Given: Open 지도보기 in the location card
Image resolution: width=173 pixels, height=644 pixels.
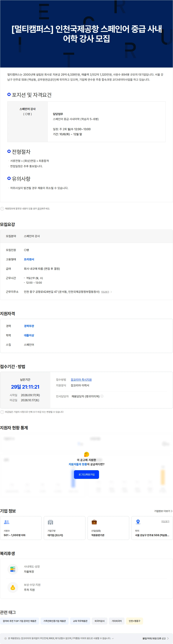Looking at the screenshot, I should 165,521.
